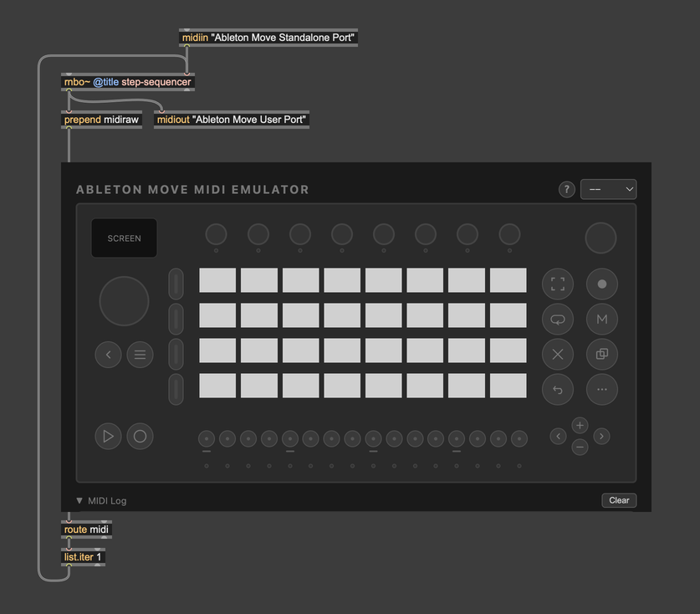Click the Clear button
Image resolution: width=700 pixels, height=614 pixels.
[619, 500]
